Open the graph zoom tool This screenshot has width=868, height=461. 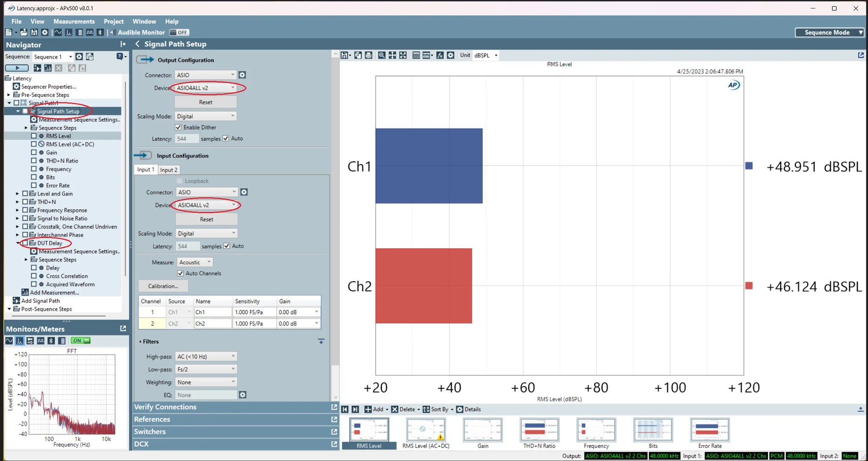coord(381,55)
